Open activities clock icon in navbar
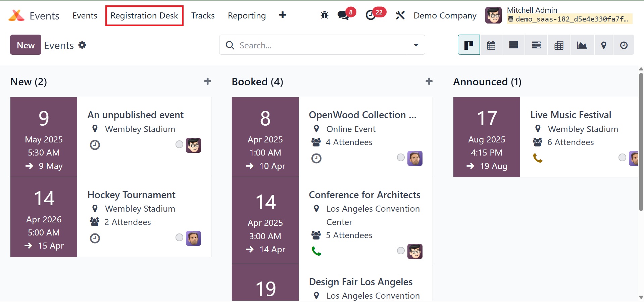Screen dimensions: 644x302 [x=370, y=15]
